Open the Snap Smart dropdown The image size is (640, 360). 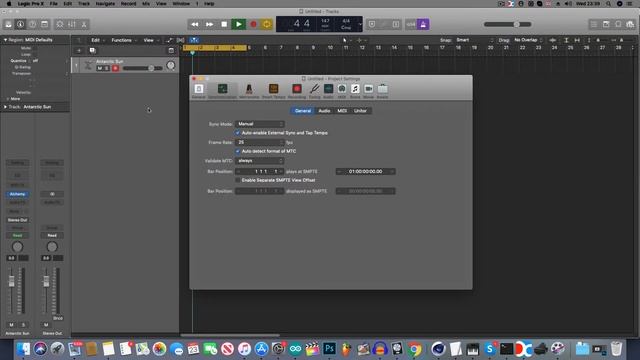pyautogui.click(x=474, y=40)
